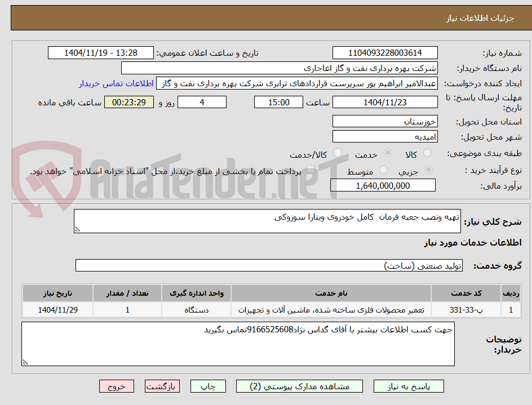The image size is (532, 405).
Task: Select the کالا radio button
Action: click(x=427, y=153)
